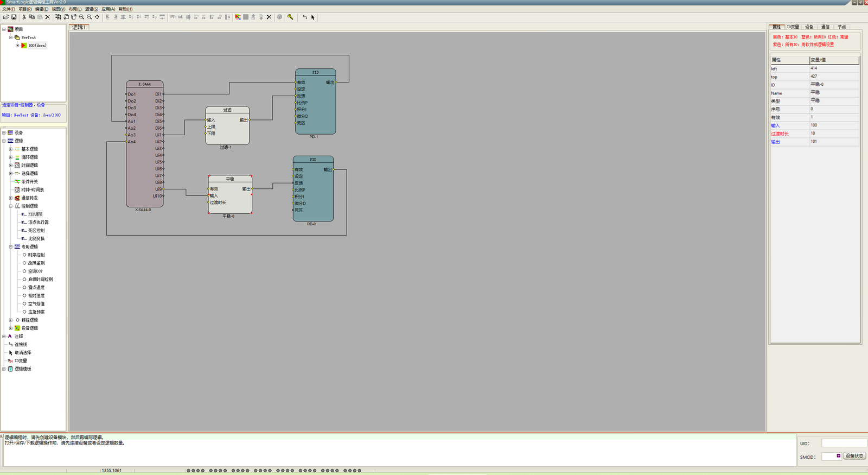
Task: Click the zoom in magnifier icon
Action: pyautogui.click(x=82, y=17)
